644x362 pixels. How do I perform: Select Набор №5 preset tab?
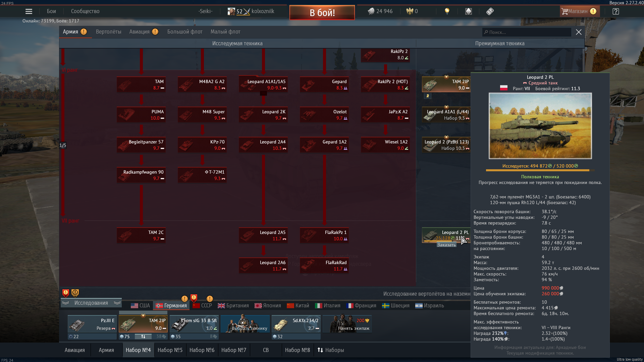coord(170,350)
